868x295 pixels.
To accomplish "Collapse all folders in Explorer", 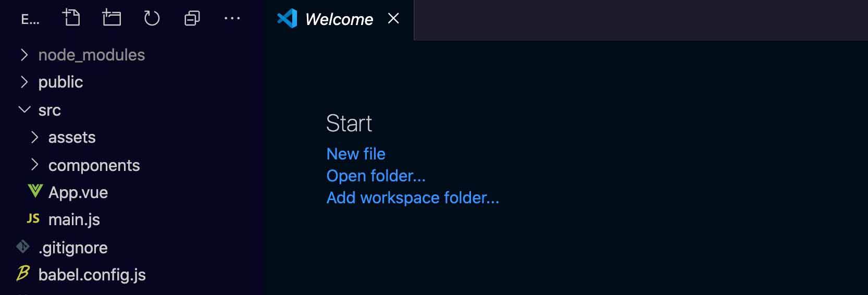I will click(x=192, y=19).
